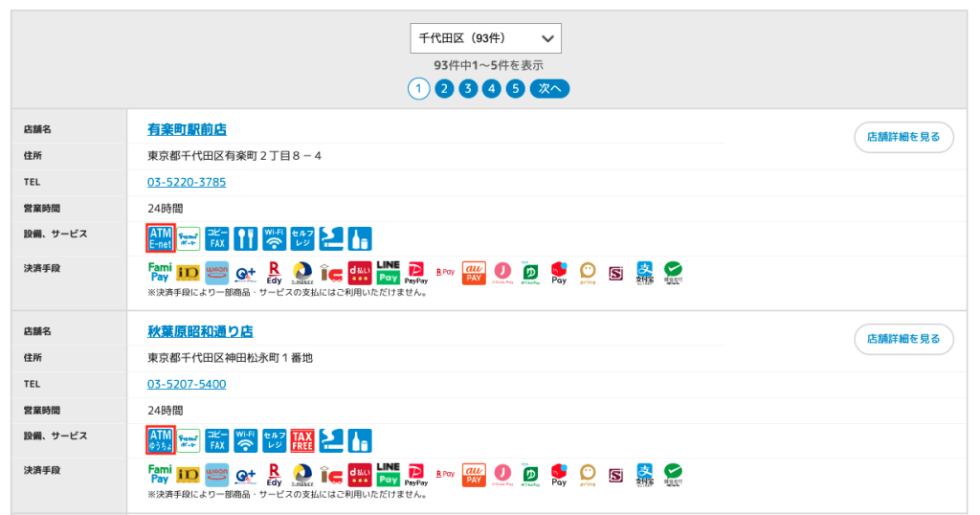View store details for 秋葉原昭和通り店
Image resolution: width=980 pixels, height=515 pixels.
click(x=903, y=339)
